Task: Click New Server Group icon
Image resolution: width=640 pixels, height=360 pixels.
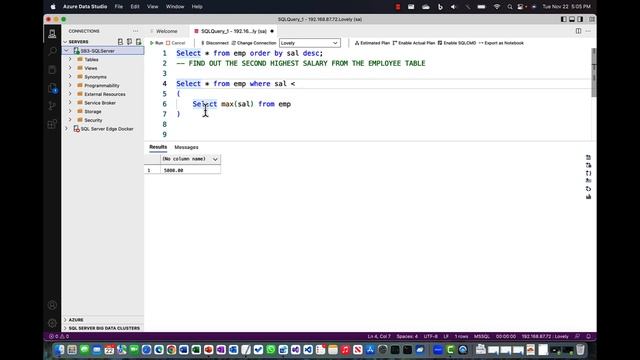Action: [x=129, y=42]
